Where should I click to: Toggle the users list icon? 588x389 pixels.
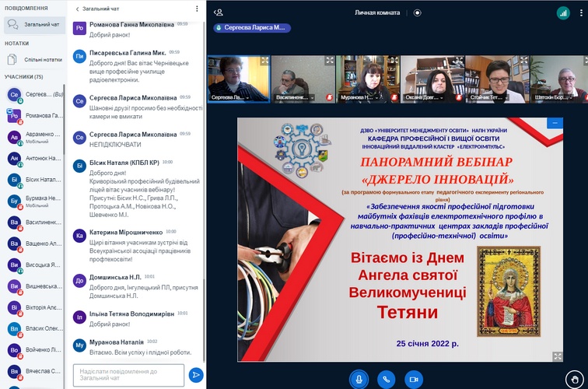coord(219,12)
